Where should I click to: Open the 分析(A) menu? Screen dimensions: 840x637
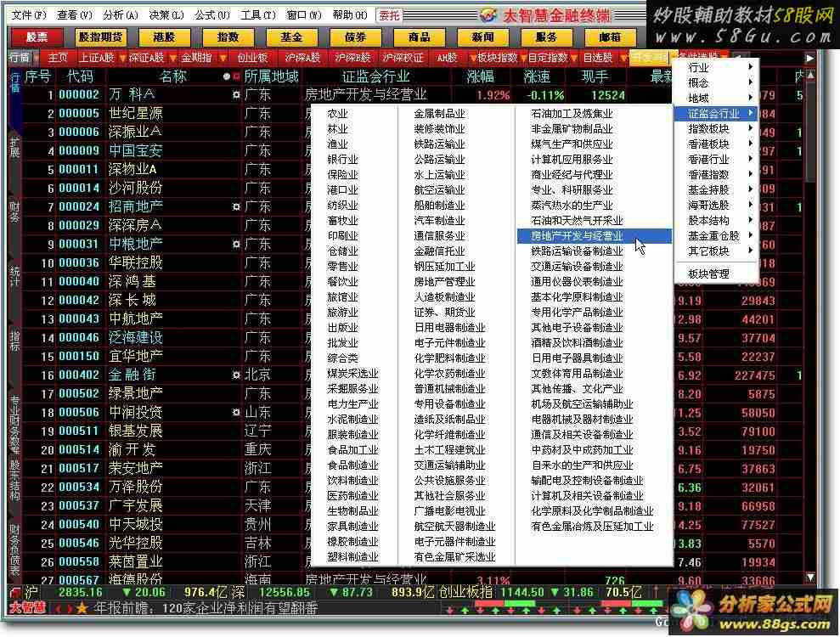(x=121, y=15)
